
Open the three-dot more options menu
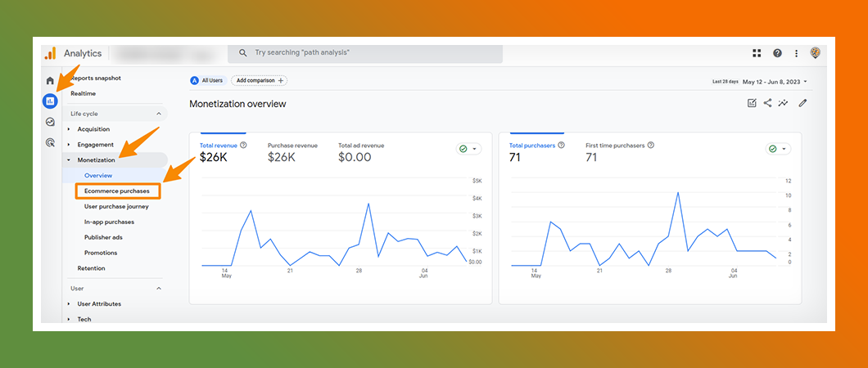tap(796, 53)
